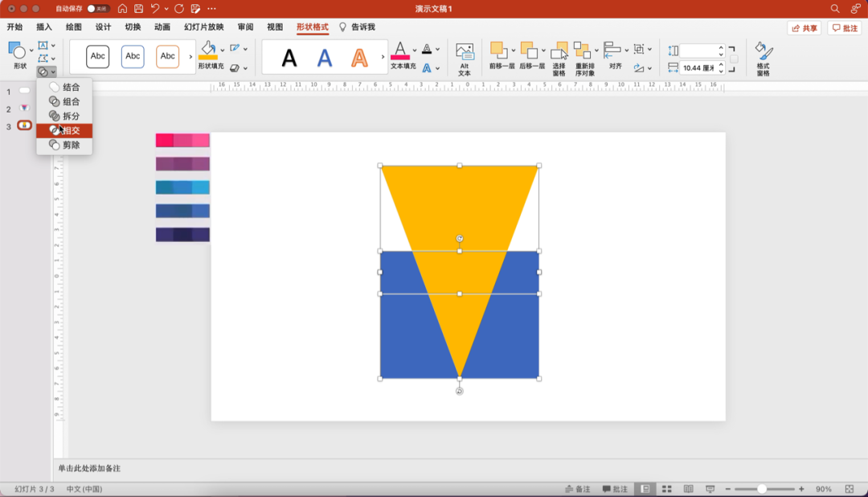Toggle notes pane with 备注 button
The width and height of the screenshot is (868, 497).
pyautogui.click(x=577, y=489)
